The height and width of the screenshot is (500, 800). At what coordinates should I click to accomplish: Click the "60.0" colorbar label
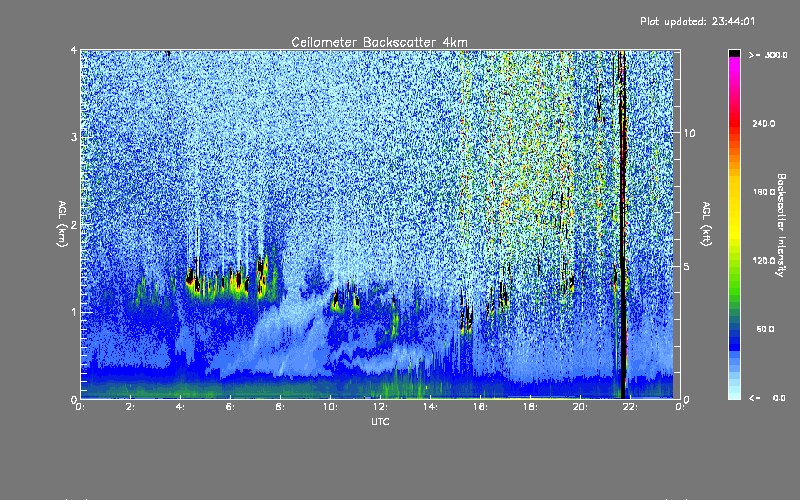coord(765,329)
